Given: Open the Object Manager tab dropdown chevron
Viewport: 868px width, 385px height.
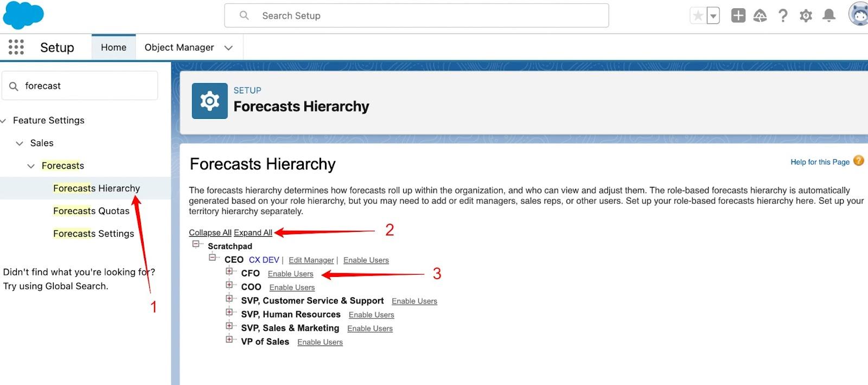Looking at the screenshot, I should (x=228, y=48).
